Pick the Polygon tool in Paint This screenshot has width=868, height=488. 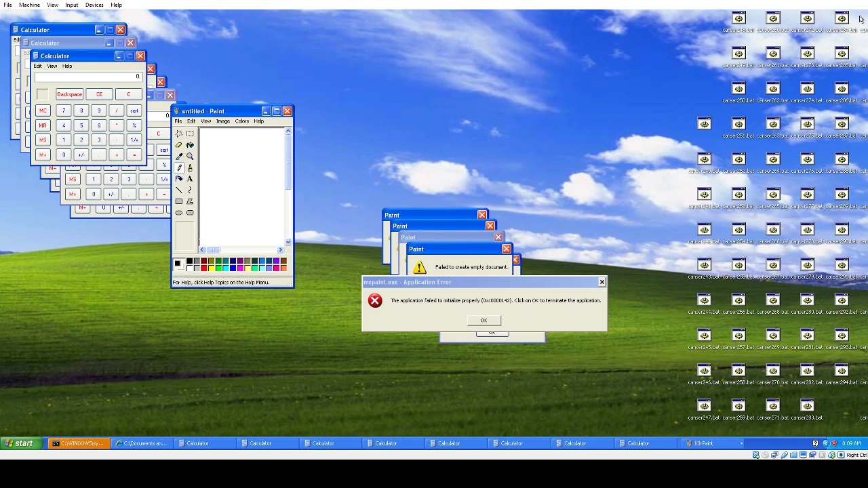coord(190,201)
